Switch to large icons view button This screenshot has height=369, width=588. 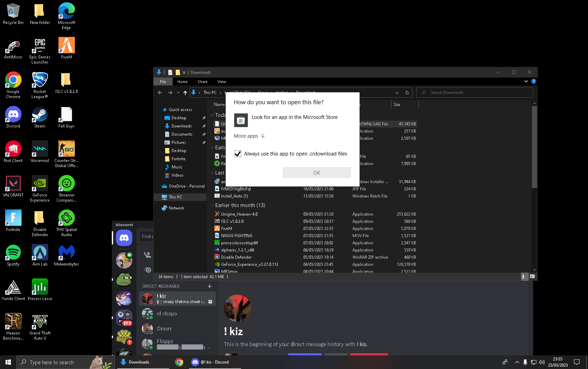532,276
